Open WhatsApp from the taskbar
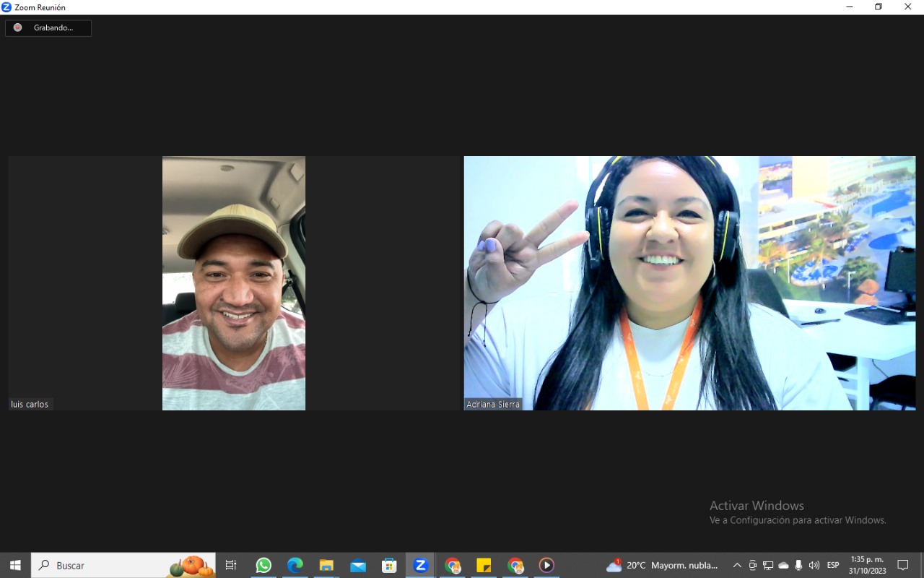This screenshot has height=578, width=924. tap(263, 565)
